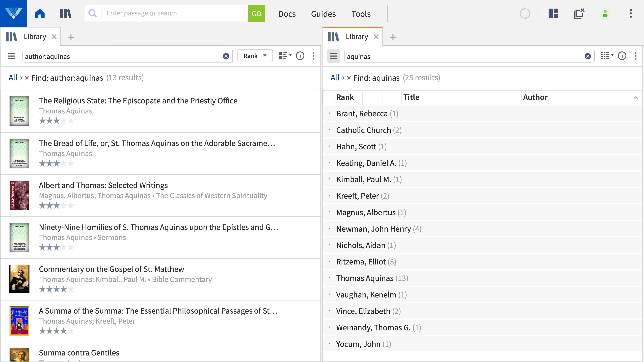Change left library view mode dropdown
The image size is (644, 362).
[285, 56]
